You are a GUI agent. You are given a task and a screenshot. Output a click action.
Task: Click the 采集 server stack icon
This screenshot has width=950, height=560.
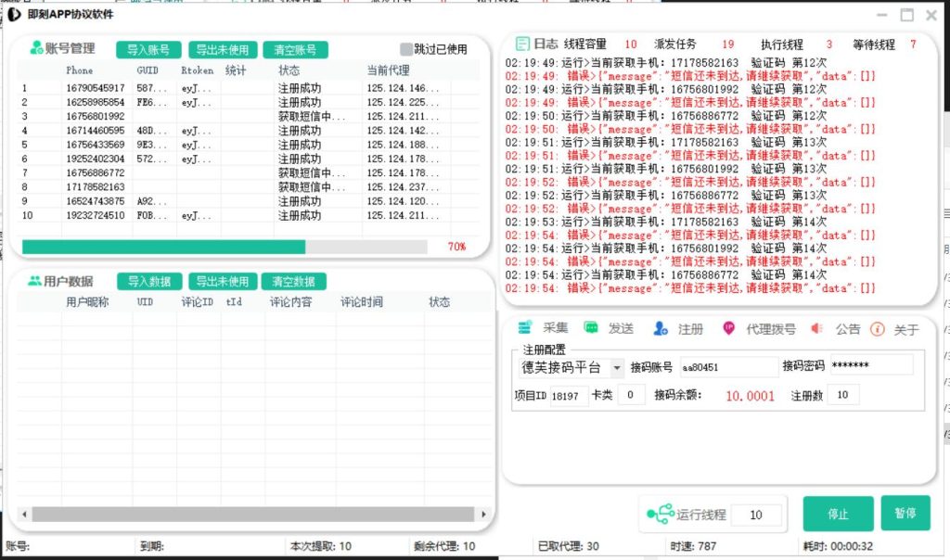pos(525,328)
